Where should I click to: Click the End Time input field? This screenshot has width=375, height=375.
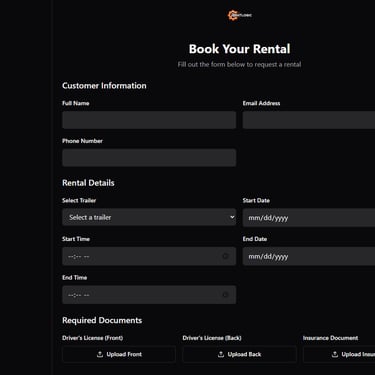149,295
